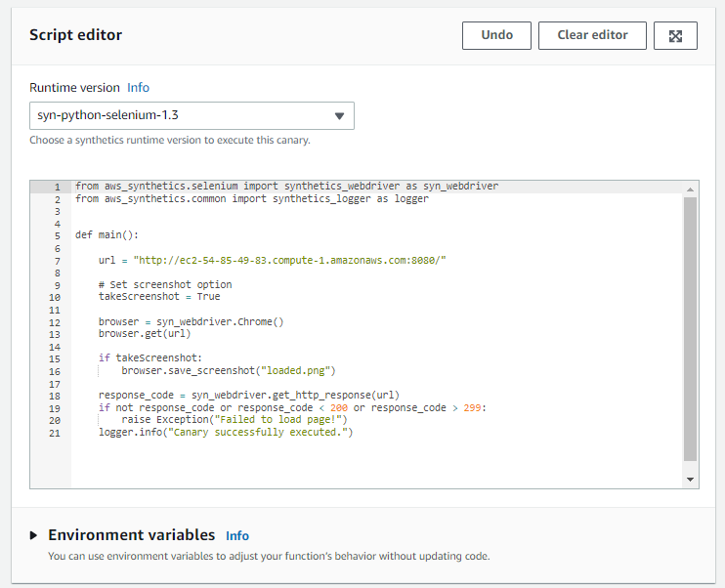This screenshot has width=725, height=588.
Task: Click line number 5 in the gutter
Action: (x=57, y=235)
